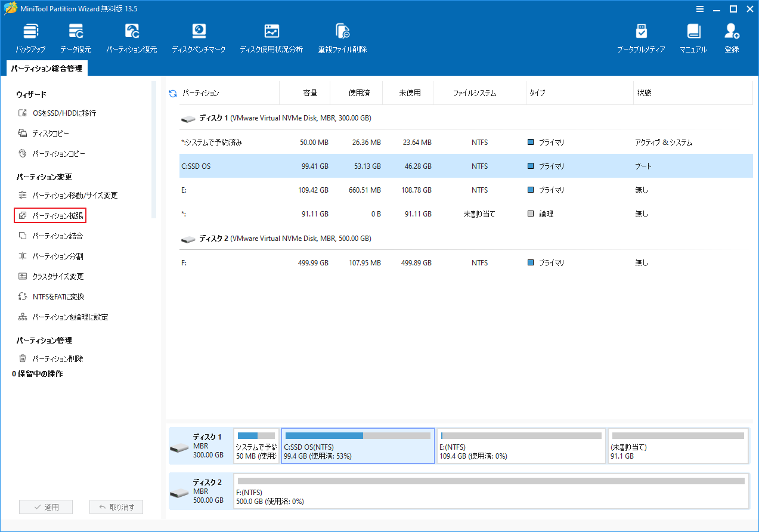This screenshot has width=759, height=532.
Task: Select the F:(NTFS) block in the disk map
Action: pos(489,491)
